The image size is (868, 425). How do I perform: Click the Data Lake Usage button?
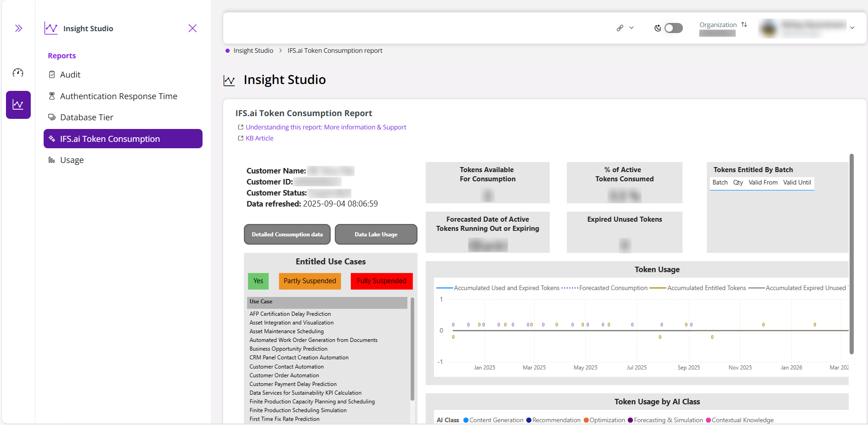pos(376,235)
